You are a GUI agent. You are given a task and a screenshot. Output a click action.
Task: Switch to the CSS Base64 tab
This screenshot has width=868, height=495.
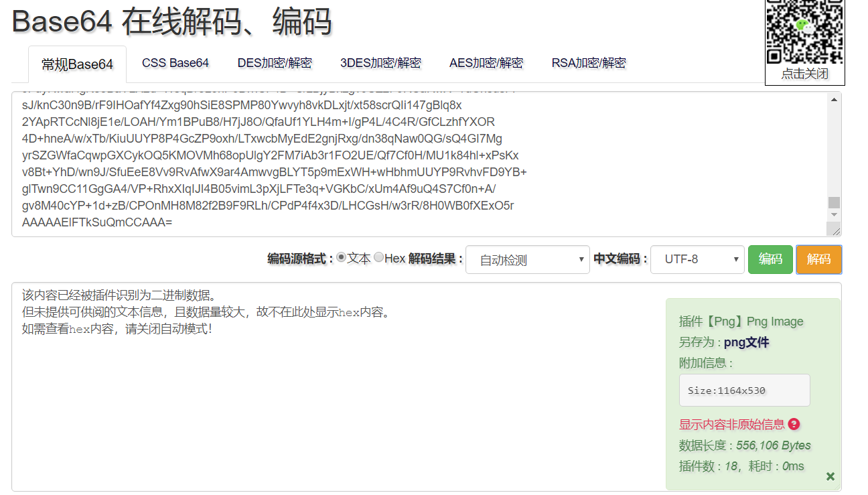175,63
